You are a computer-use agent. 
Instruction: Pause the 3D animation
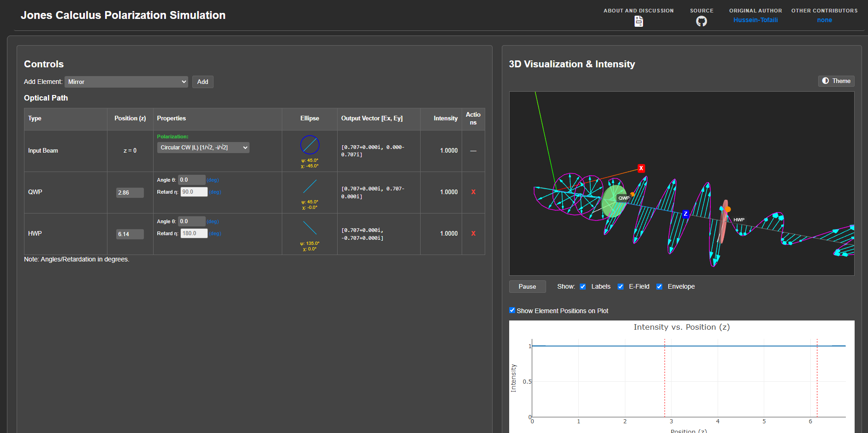(x=527, y=286)
